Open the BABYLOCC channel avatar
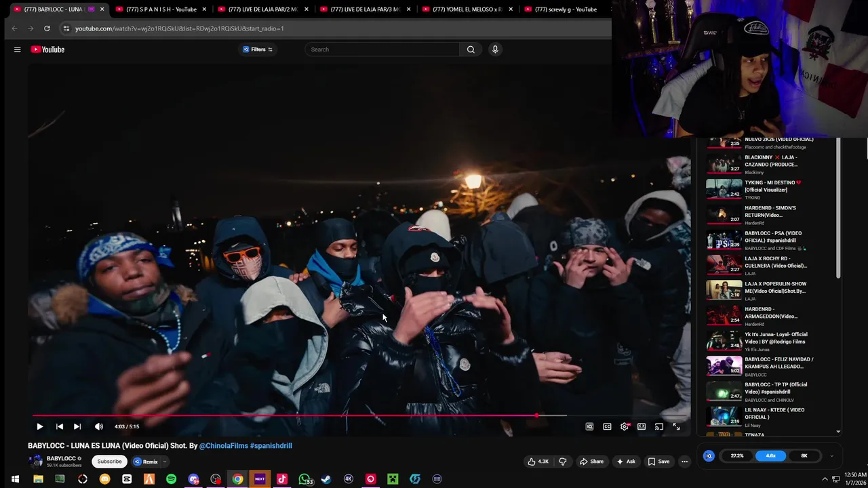 tap(35, 462)
